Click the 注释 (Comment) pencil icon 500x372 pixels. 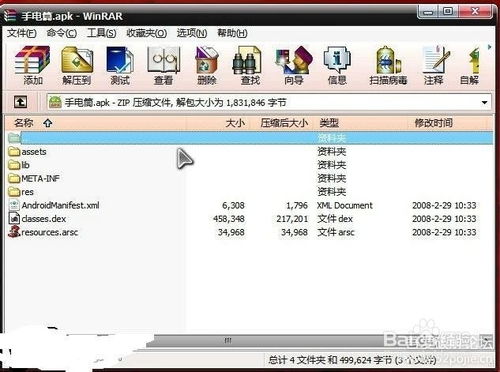click(434, 65)
